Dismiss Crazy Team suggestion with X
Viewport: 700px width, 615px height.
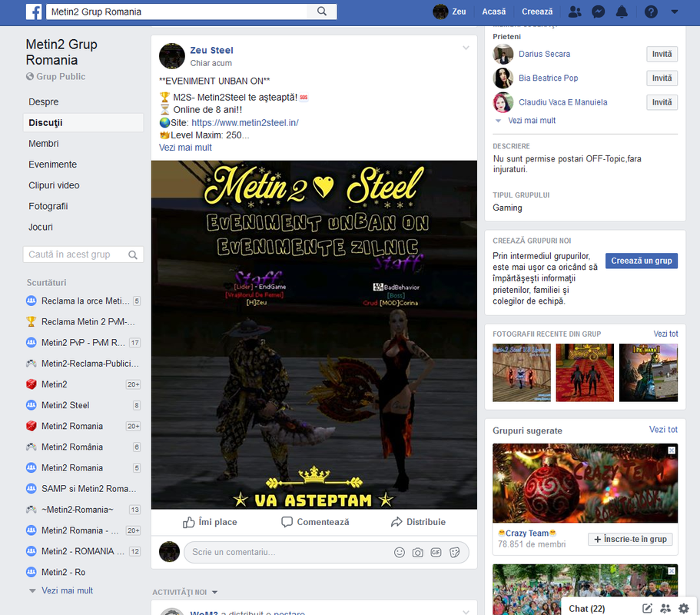[672, 450]
